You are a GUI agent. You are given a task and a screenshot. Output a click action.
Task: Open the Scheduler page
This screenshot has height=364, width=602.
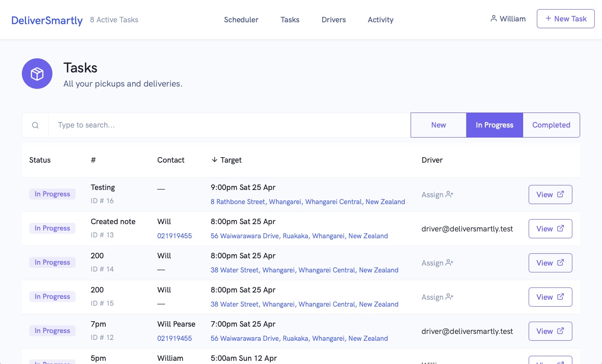[x=241, y=20]
